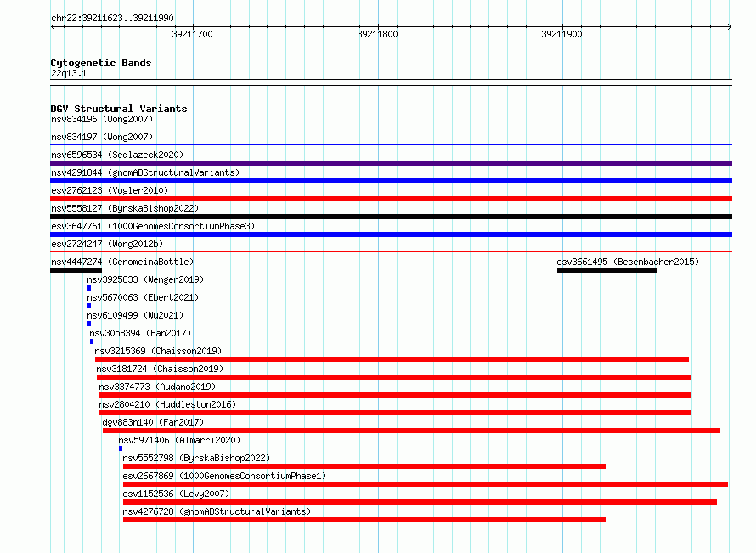
Task: Open esv3661495 (Besenbacher2015) label
Action: (628, 262)
